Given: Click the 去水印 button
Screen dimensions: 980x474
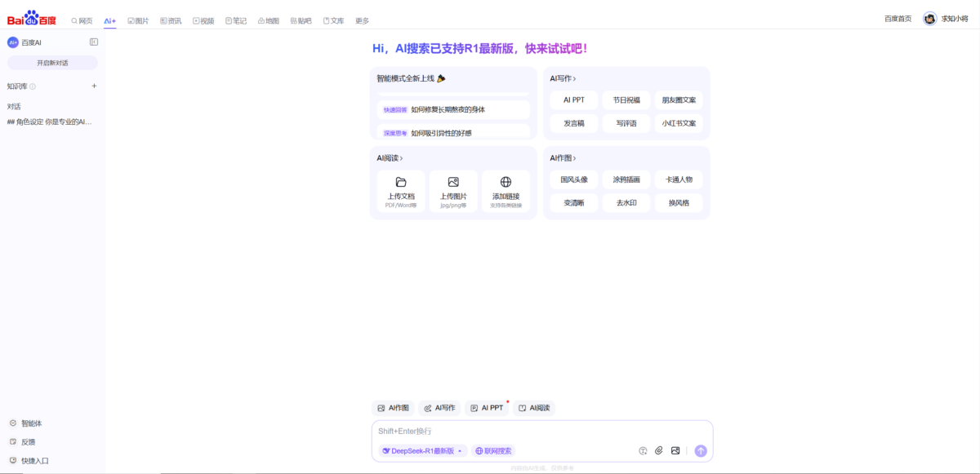Looking at the screenshot, I should point(626,202).
